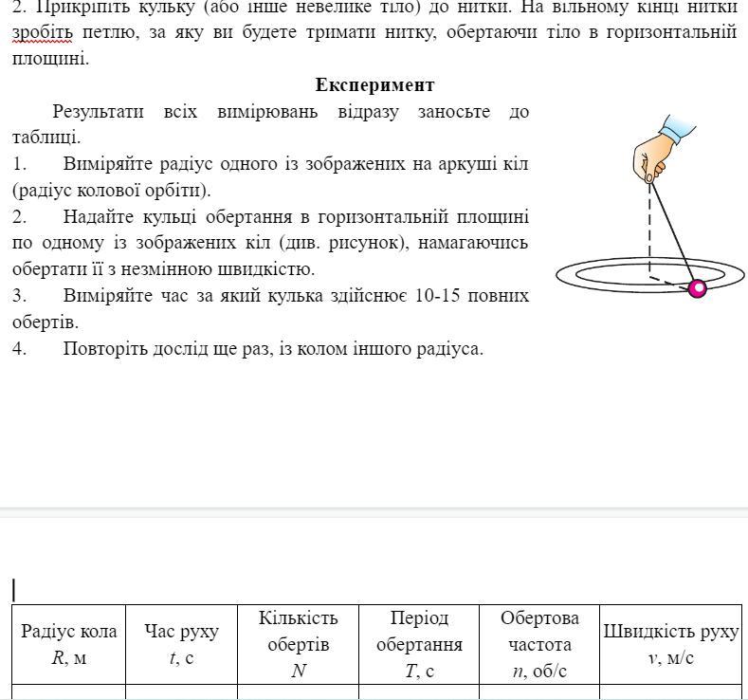Click the outer orbit ellipse in drawing
The width and height of the screenshot is (748, 700).
(569, 274)
